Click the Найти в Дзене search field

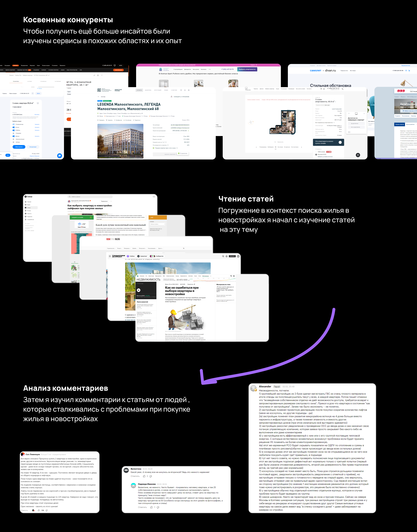(90, 196)
